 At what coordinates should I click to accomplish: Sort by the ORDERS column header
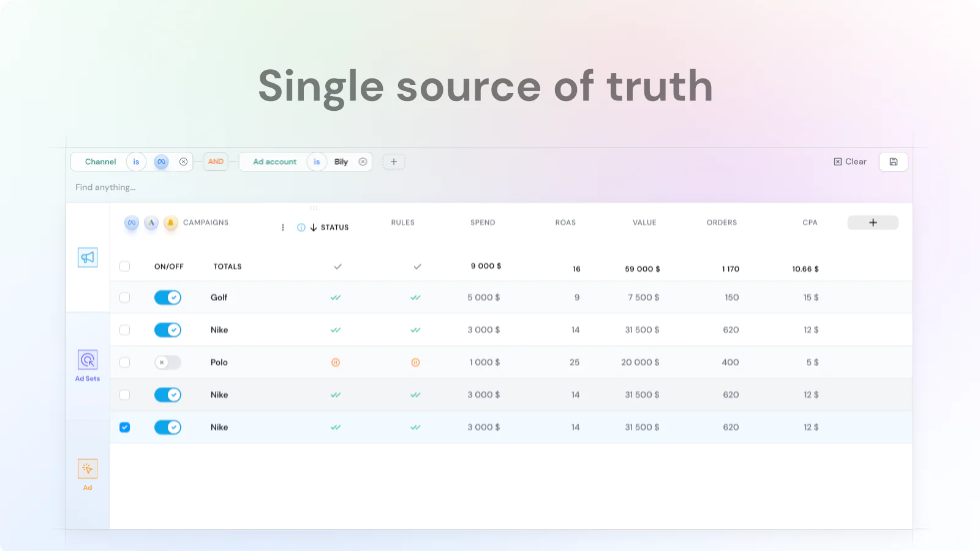722,223
